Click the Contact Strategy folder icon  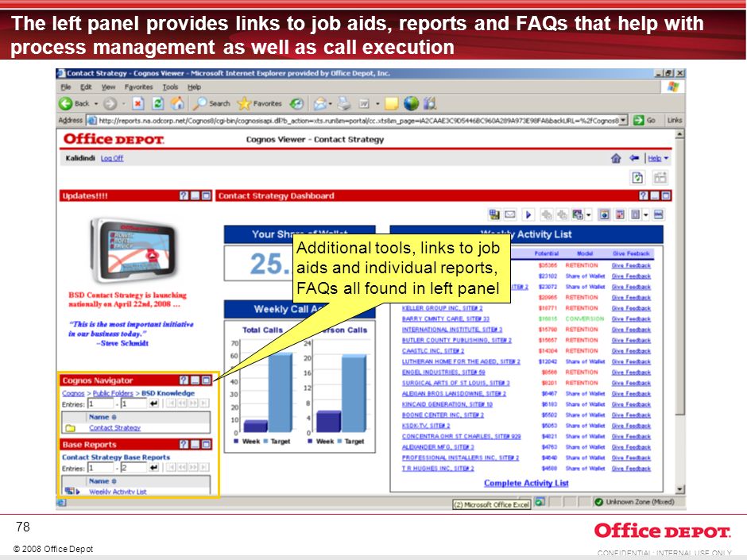(70, 428)
